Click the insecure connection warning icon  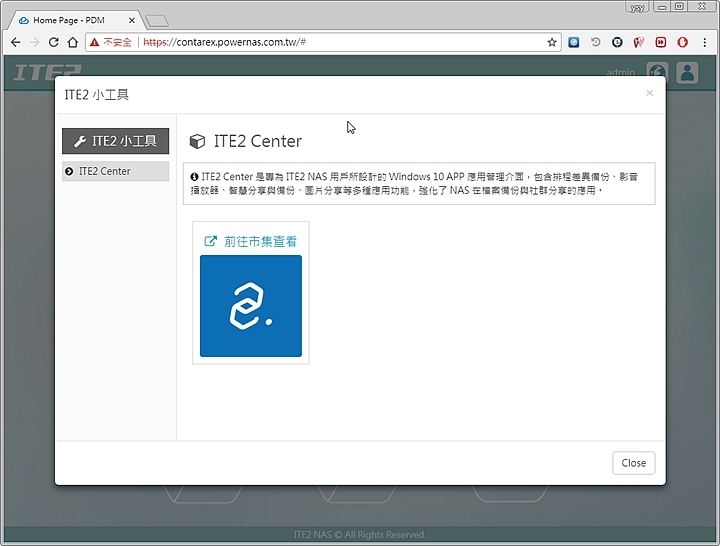point(94,42)
